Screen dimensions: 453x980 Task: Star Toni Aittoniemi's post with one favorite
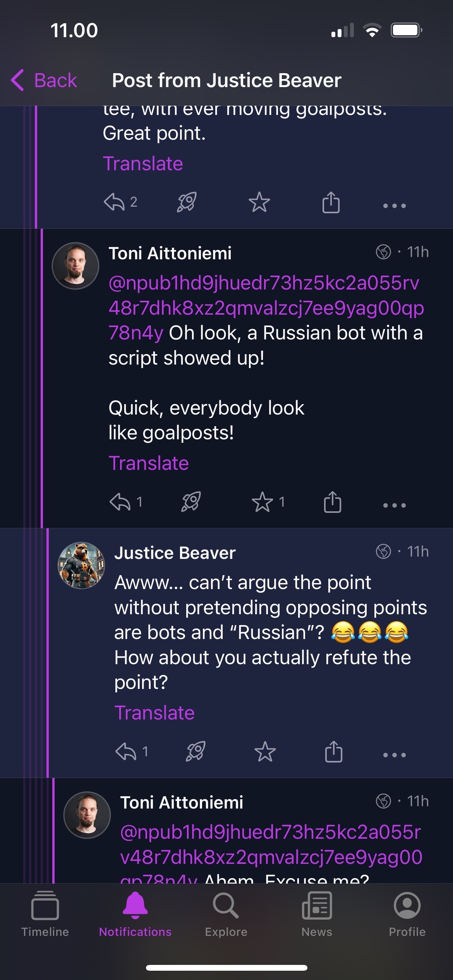(x=263, y=502)
